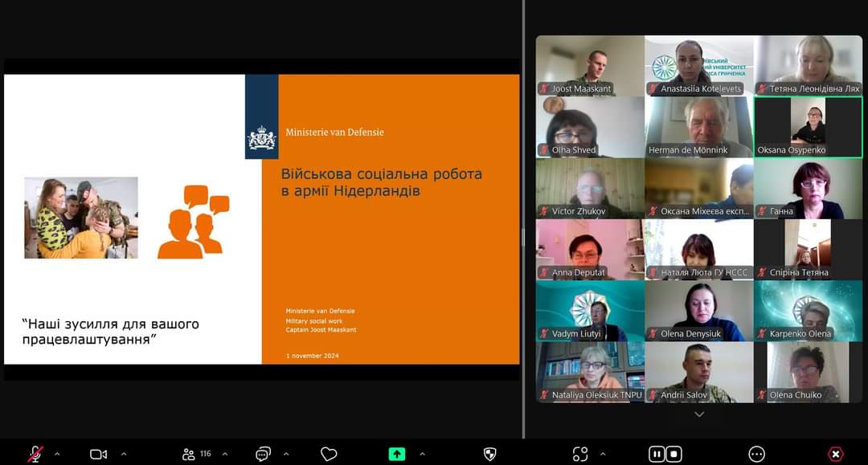This screenshot has height=465, width=868.
Task: Open the participants list showing 116
Action: 196,454
